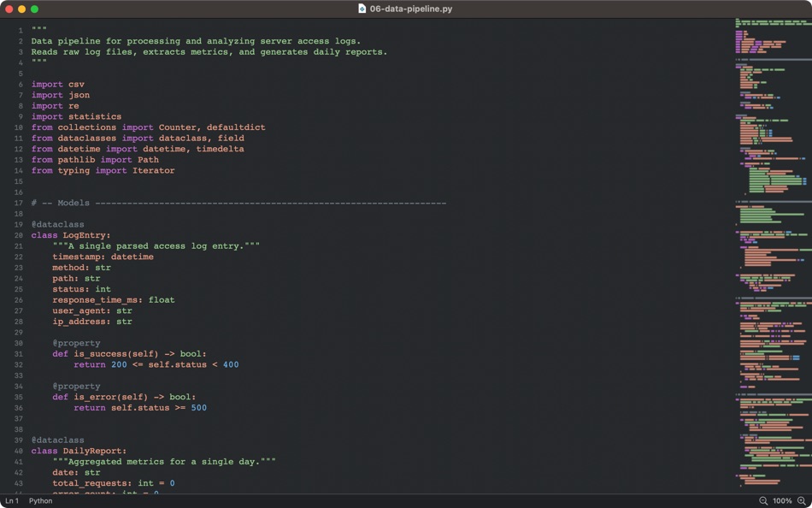Click the "class LogEntry:" definition
Image resolution: width=812 pixels, height=508 pixels.
pyautogui.click(x=71, y=235)
